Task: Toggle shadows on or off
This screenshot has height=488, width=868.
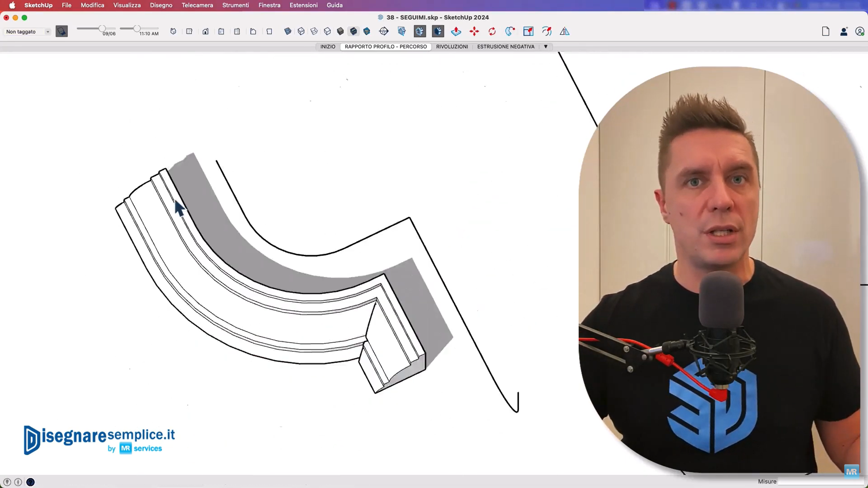Action: point(61,31)
